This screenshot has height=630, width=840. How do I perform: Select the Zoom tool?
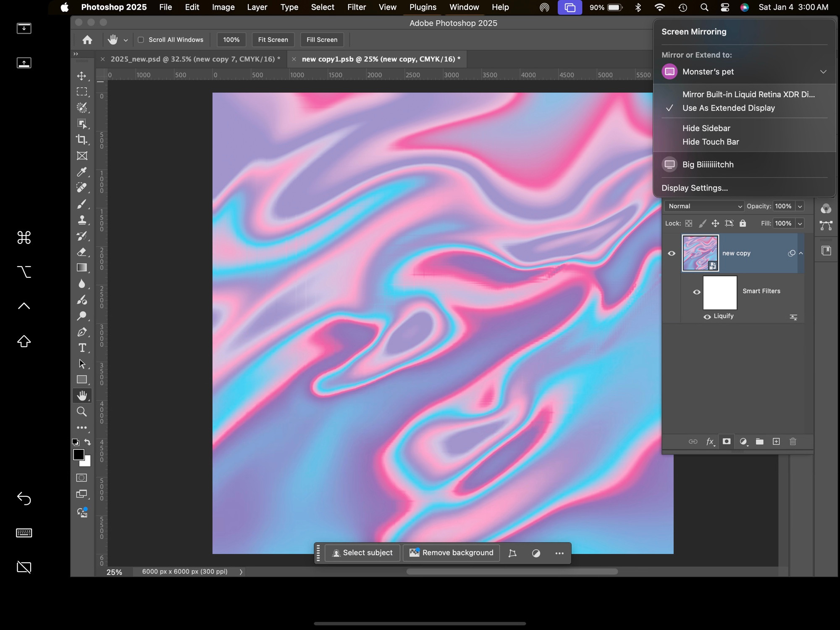point(82,412)
